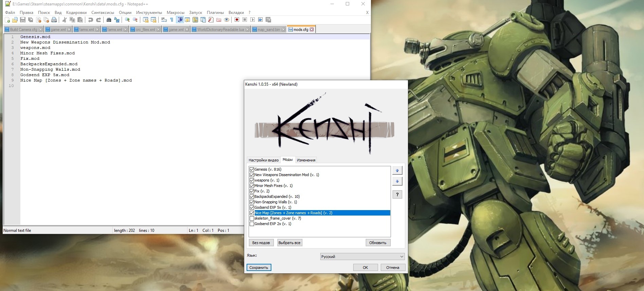The width and height of the screenshot is (644, 291).
Task: Open the Русский language dropdown
Action: pyautogui.click(x=362, y=257)
